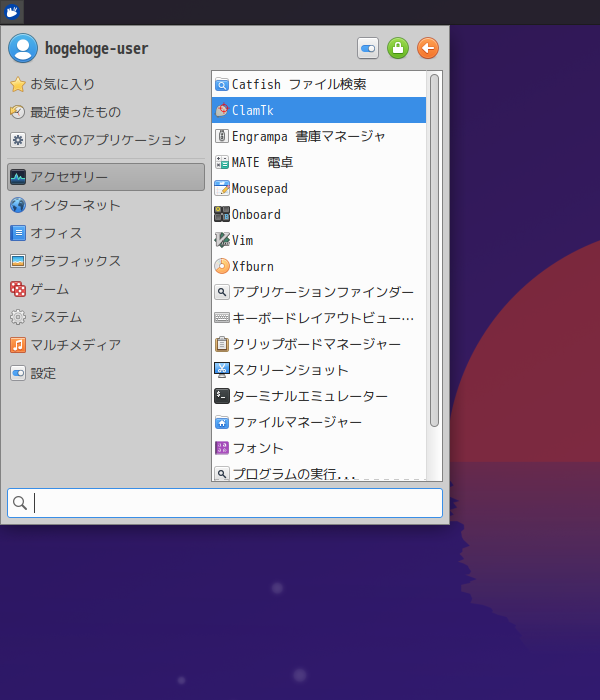Select アクセサリー category
The height and width of the screenshot is (700, 600).
click(106, 177)
